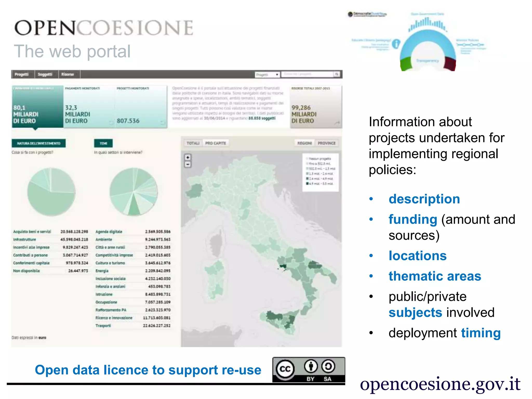The width and height of the screenshot is (532, 399).
Task: Click Natura dell'investimento heading button
Action: pyautogui.click(x=38, y=143)
